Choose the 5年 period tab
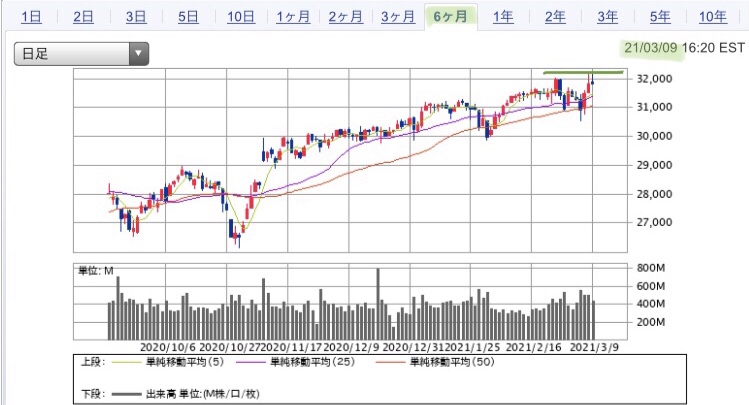The image size is (749, 405). pos(659,16)
